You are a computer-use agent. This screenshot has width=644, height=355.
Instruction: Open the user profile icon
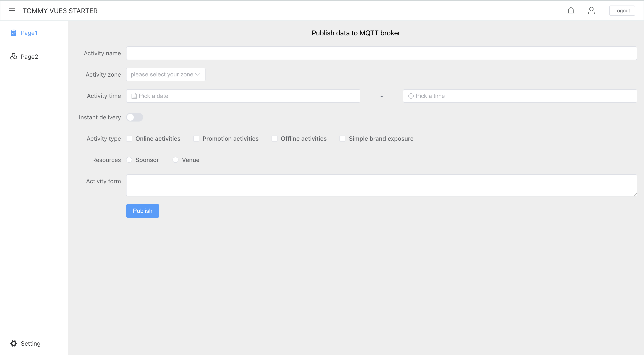coord(591,11)
